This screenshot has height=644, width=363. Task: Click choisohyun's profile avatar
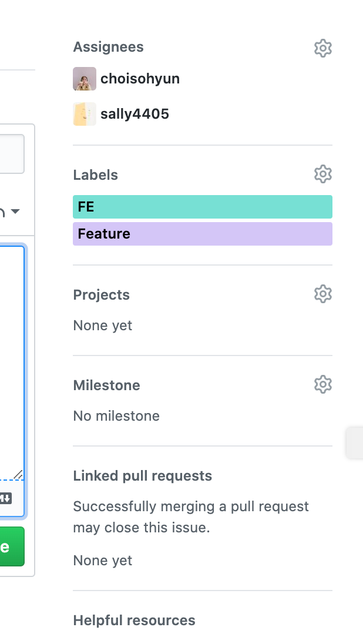[x=85, y=78]
